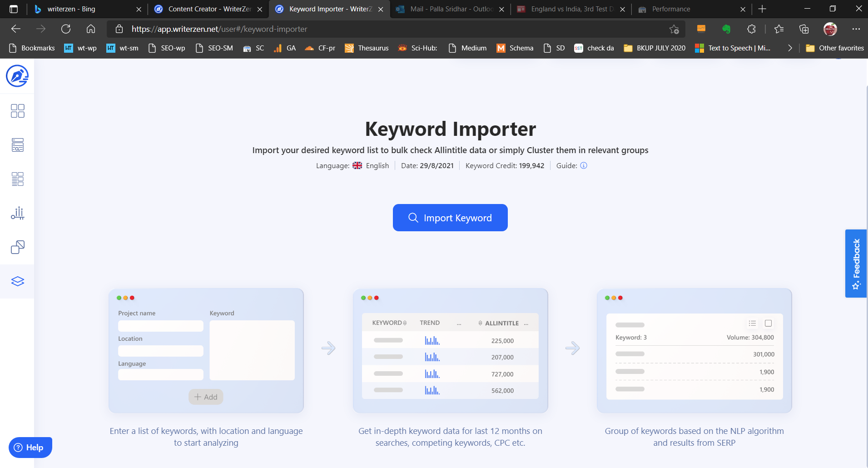Click the Keyword text area in preview
The width and height of the screenshot is (868, 468).
[x=252, y=350]
